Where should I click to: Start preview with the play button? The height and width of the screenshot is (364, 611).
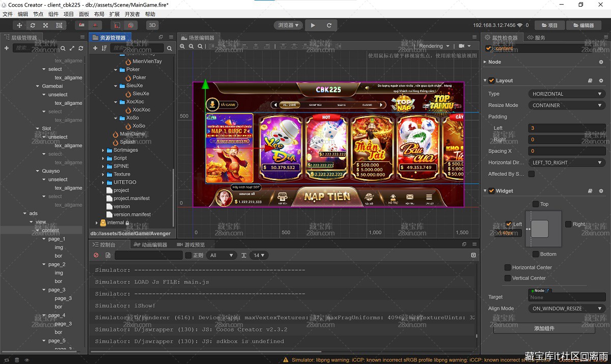coord(313,25)
